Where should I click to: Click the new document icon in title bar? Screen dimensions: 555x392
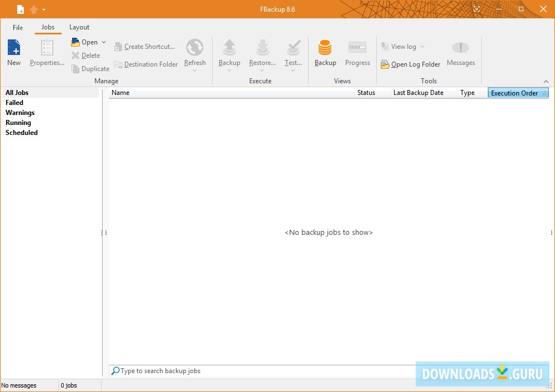point(21,9)
